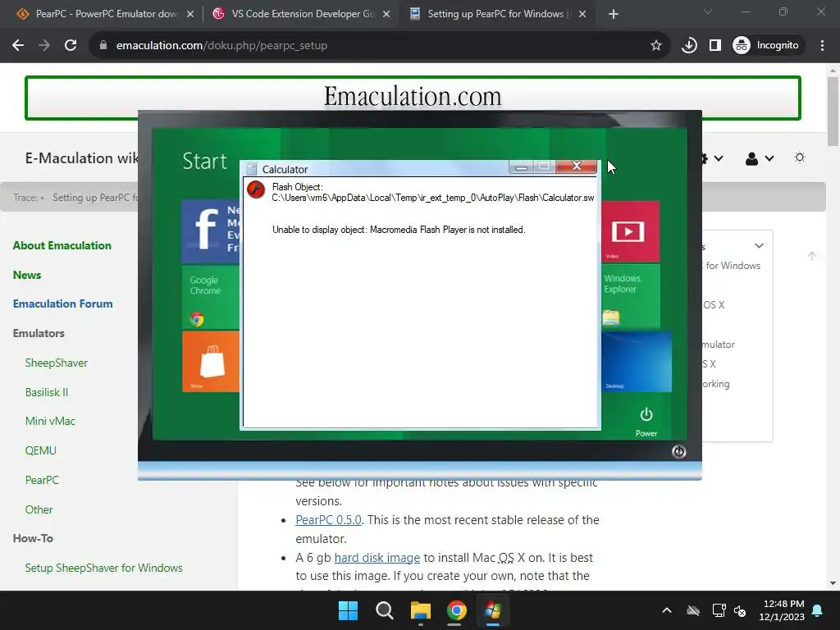
Task: Switch to VS Code Extension Developer tab
Action: [x=302, y=14]
